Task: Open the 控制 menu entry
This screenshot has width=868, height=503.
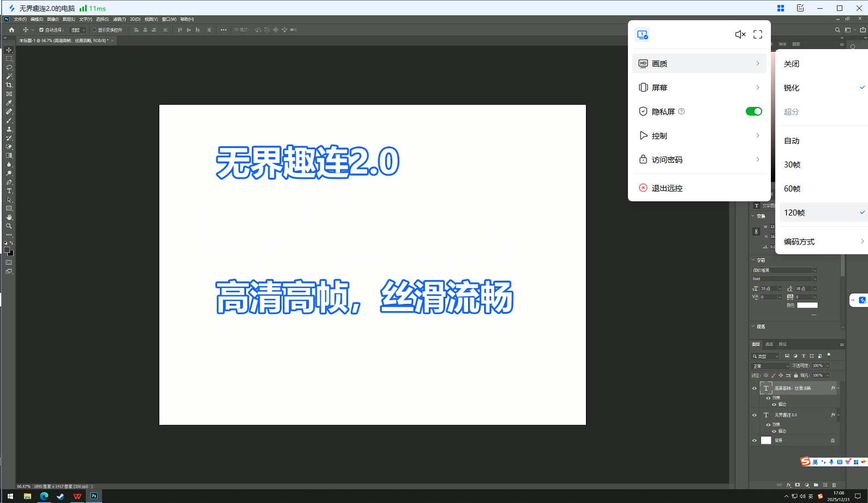Action: (699, 135)
